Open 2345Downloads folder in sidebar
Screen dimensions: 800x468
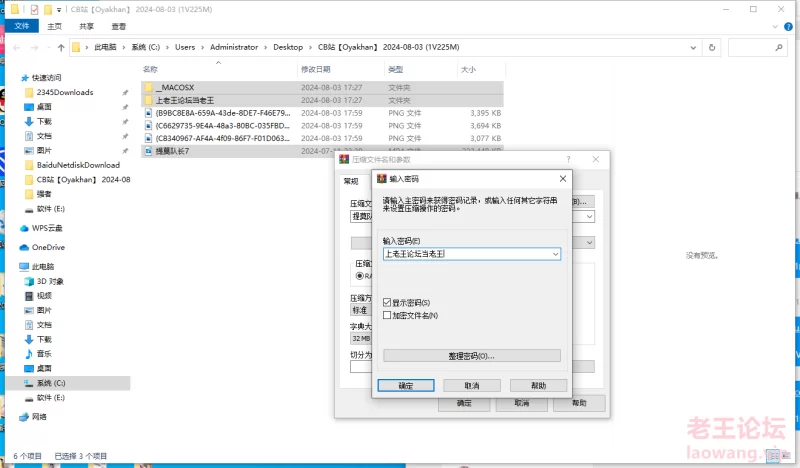pos(65,92)
